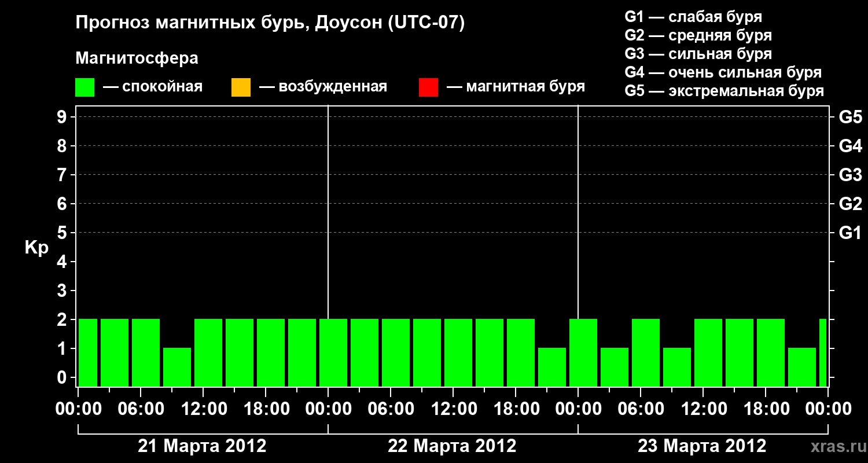The image size is (868, 463).
Task: Select the 'G1 — слабая буря' description line
Action: coord(693,16)
